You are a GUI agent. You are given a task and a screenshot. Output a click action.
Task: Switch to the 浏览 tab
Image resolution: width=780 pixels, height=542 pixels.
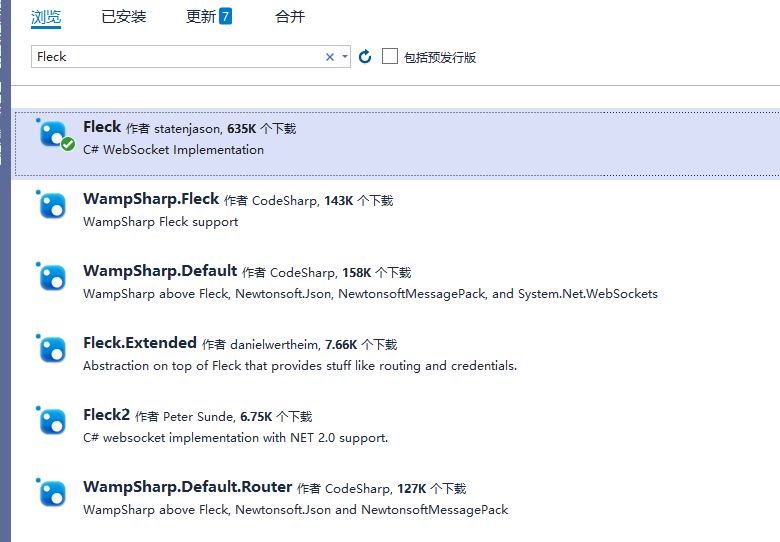46,17
